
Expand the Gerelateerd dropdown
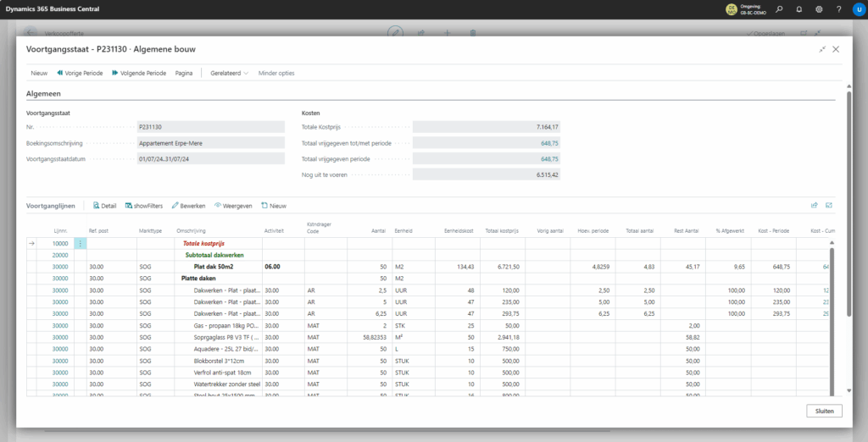coord(229,73)
